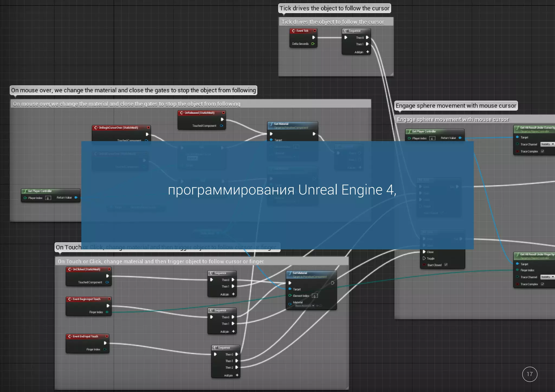Click Then 1 pin on Sequence beside Event Tick
Screen dimensions: 555x392
point(367,44)
